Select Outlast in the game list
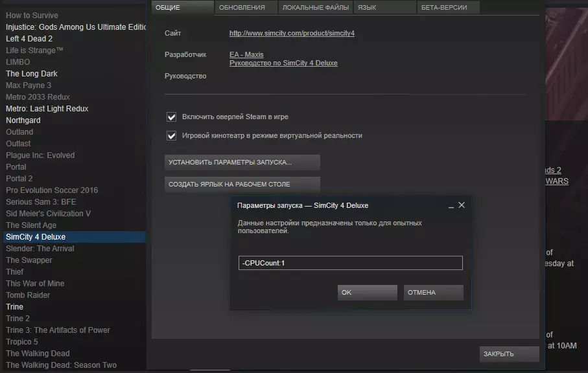588x373 pixels. tap(18, 143)
